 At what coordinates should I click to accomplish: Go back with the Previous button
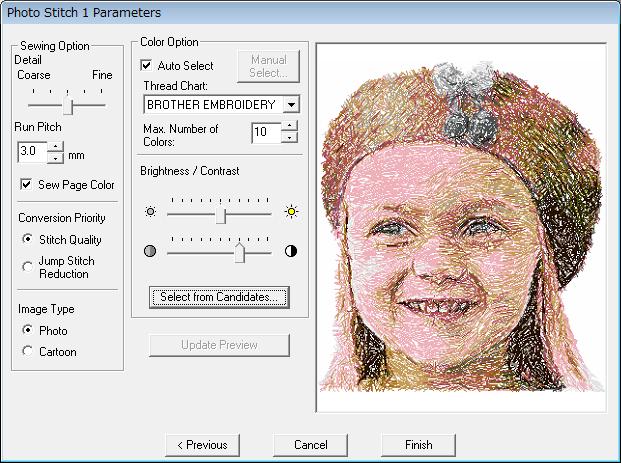202,445
